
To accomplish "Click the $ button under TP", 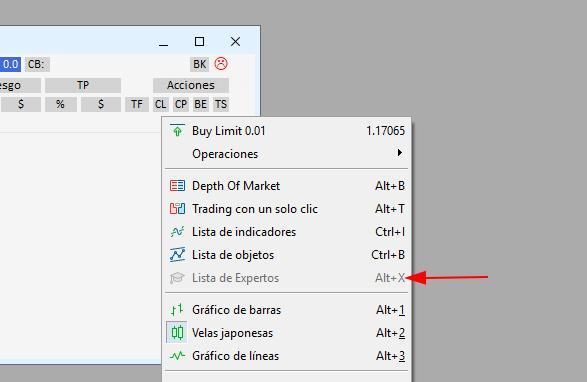I will coord(101,104).
